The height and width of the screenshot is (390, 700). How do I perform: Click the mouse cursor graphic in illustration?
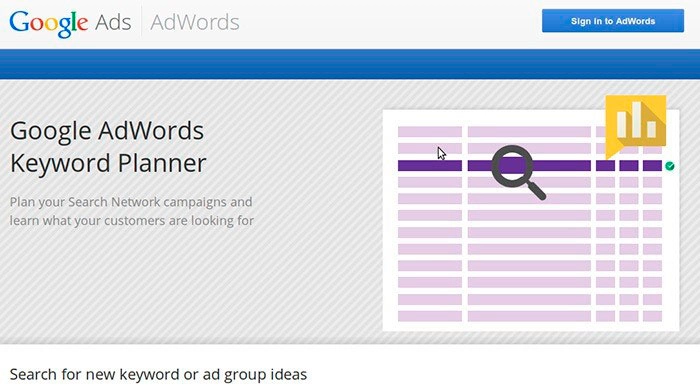click(x=442, y=154)
